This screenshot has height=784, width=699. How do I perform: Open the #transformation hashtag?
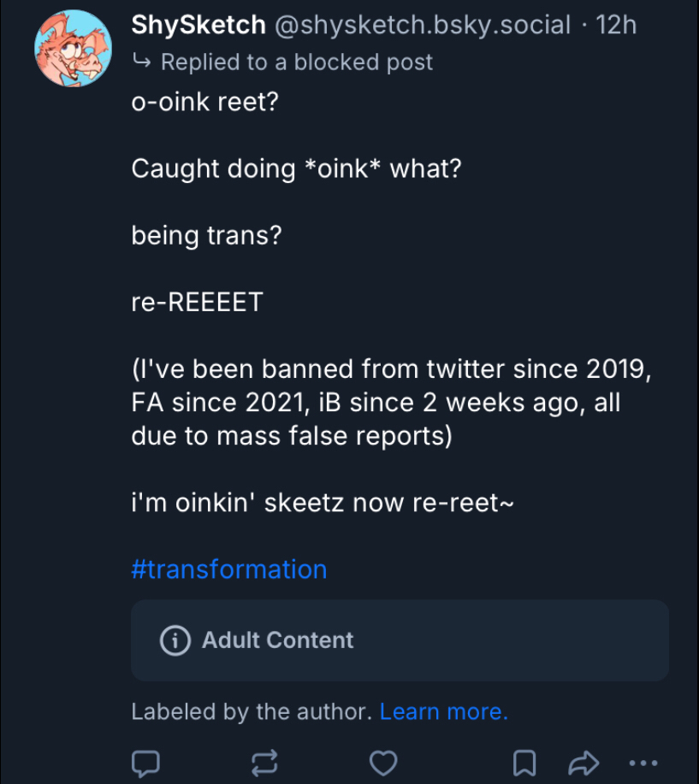229,569
